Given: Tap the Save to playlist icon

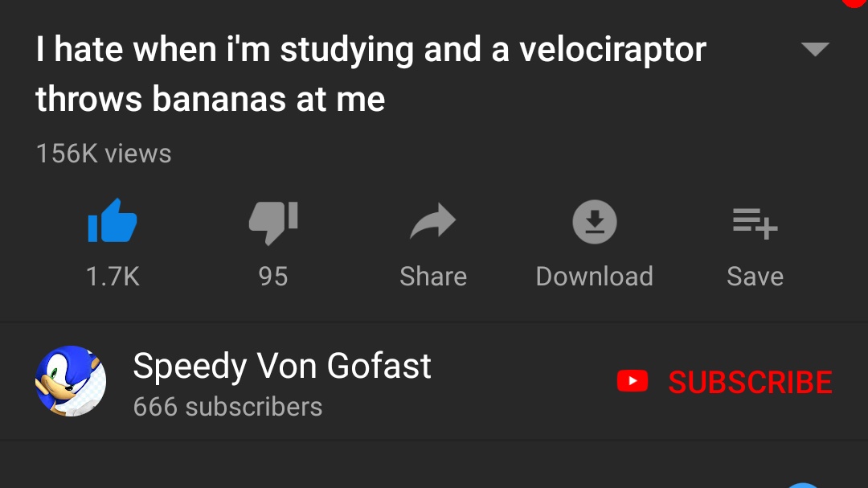Looking at the screenshot, I should 755,222.
